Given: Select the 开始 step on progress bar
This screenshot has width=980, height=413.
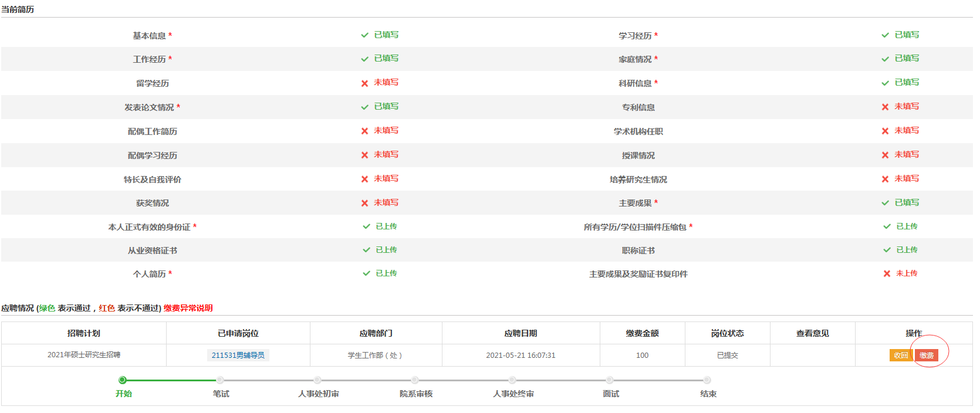Looking at the screenshot, I should tap(123, 380).
